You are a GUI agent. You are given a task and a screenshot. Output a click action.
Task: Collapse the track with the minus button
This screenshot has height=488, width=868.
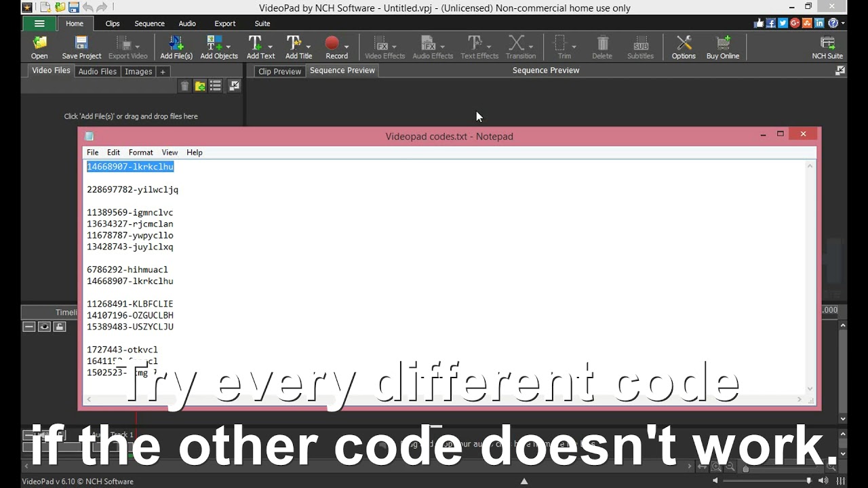coord(28,327)
